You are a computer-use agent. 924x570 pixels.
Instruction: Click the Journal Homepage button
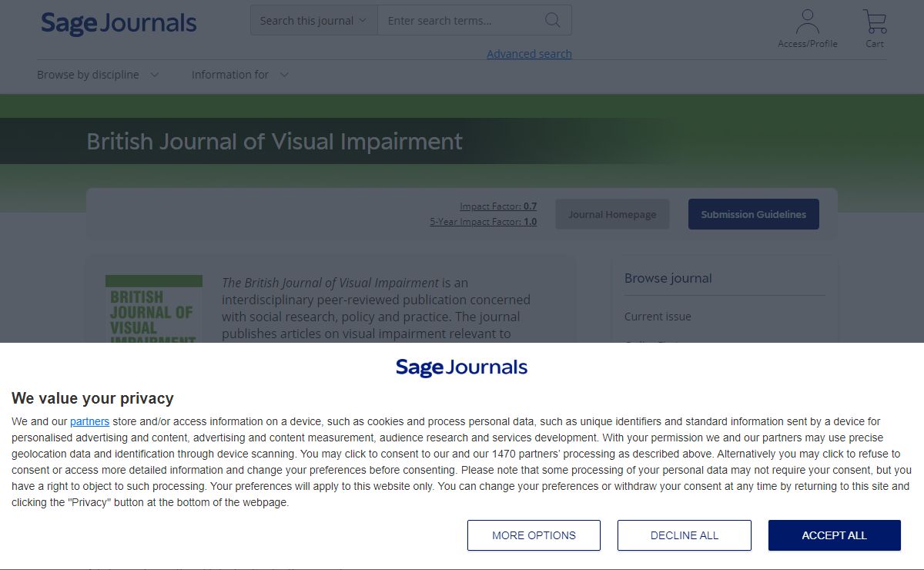612,214
